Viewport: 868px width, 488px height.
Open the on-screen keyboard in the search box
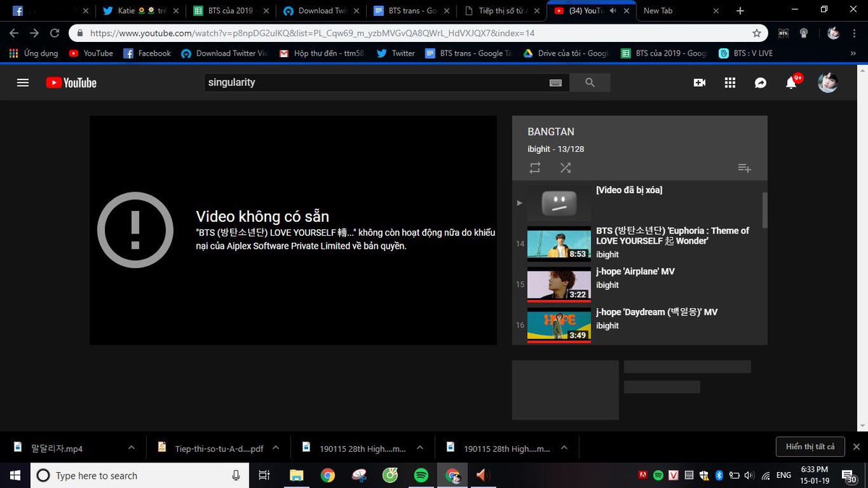click(x=556, y=83)
